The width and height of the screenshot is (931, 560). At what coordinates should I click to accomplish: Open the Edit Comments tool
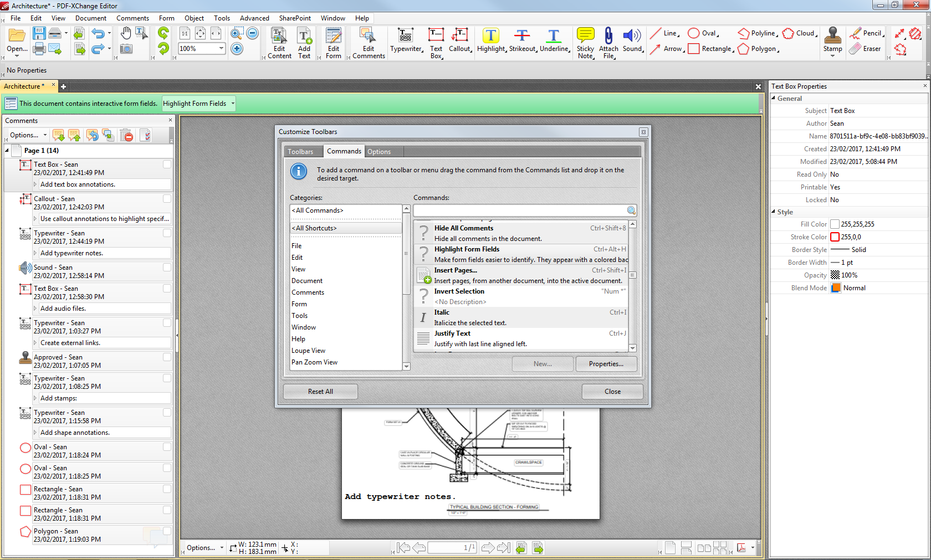pos(369,43)
